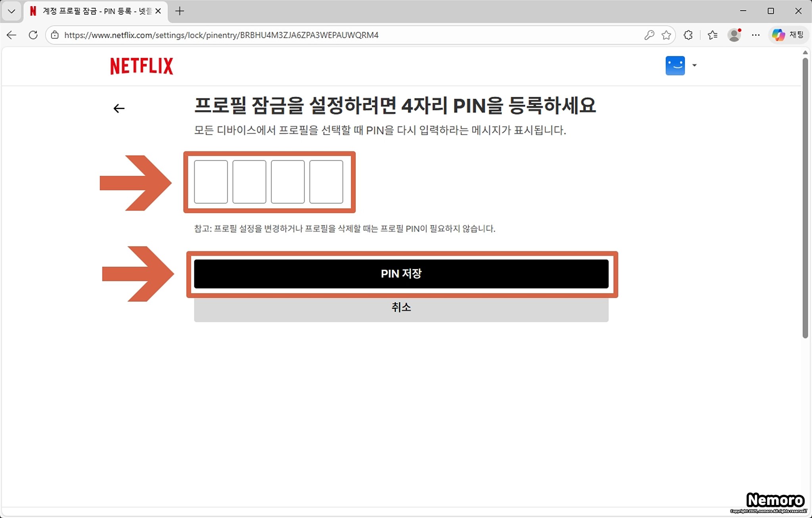The height and width of the screenshot is (518, 812).
Task: Open the favorites list icon
Action: (712, 35)
